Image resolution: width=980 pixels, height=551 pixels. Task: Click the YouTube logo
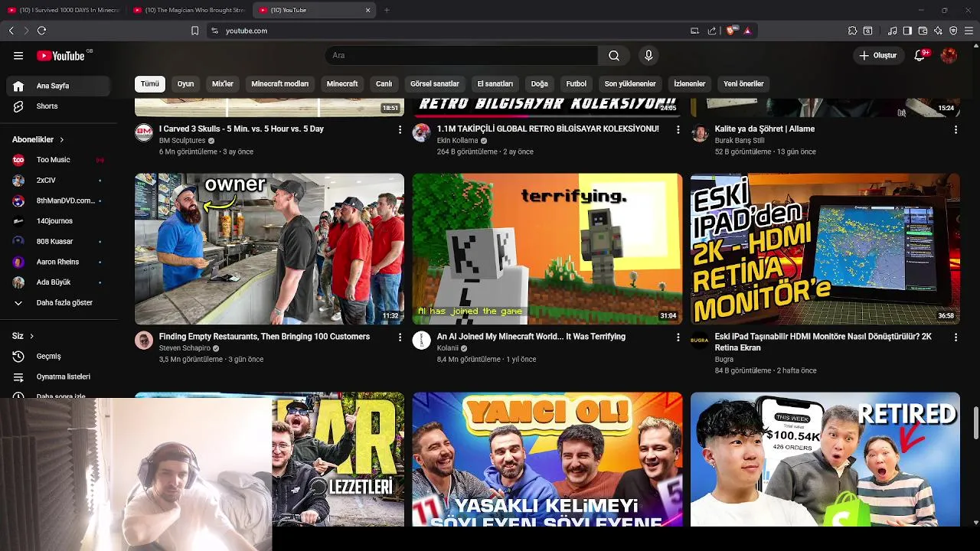click(60, 56)
